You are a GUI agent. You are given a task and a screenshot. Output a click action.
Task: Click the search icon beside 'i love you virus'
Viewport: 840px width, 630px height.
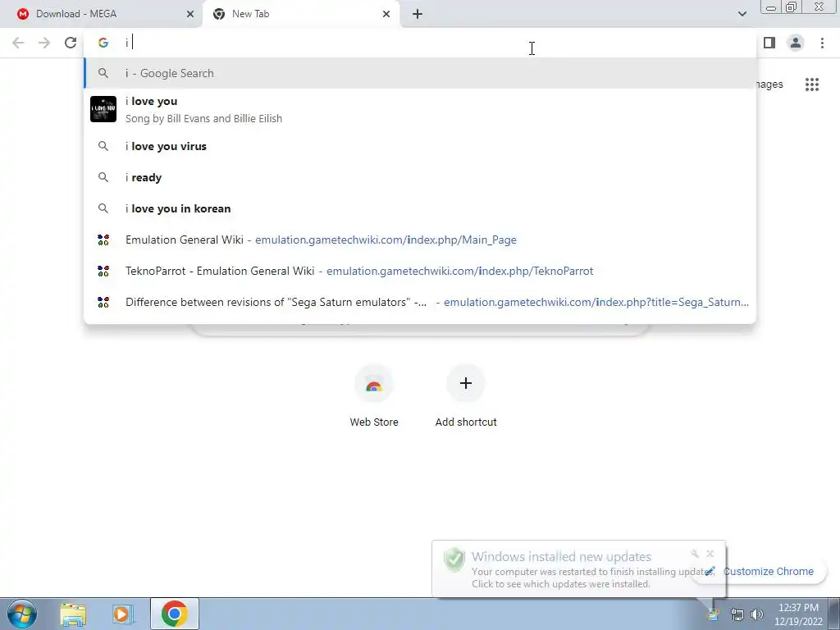coord(103,146)
